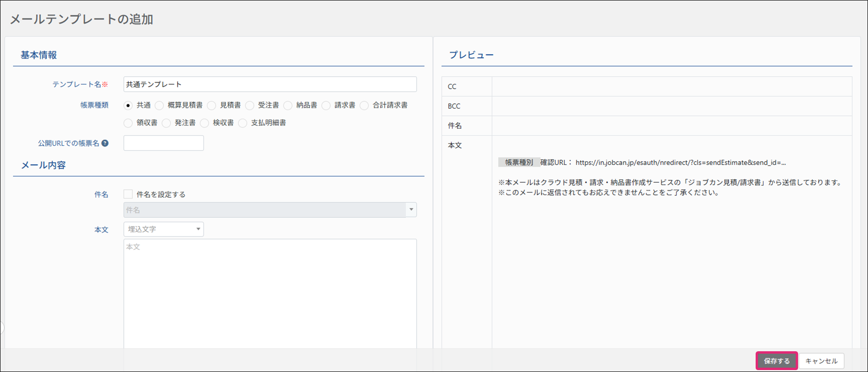This screenshot has height=372, width=868.
Task: Click the テンプレート名 text field
Action: [x=270, y=84]
